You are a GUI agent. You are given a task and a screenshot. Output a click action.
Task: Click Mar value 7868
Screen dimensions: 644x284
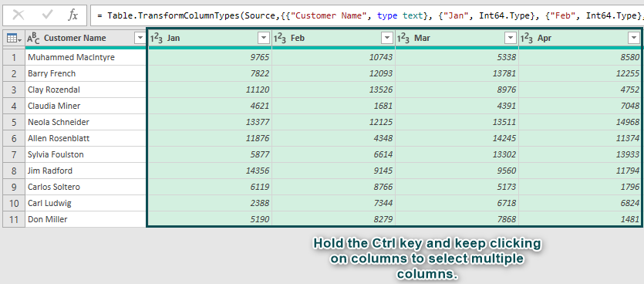tap(457, 219)
